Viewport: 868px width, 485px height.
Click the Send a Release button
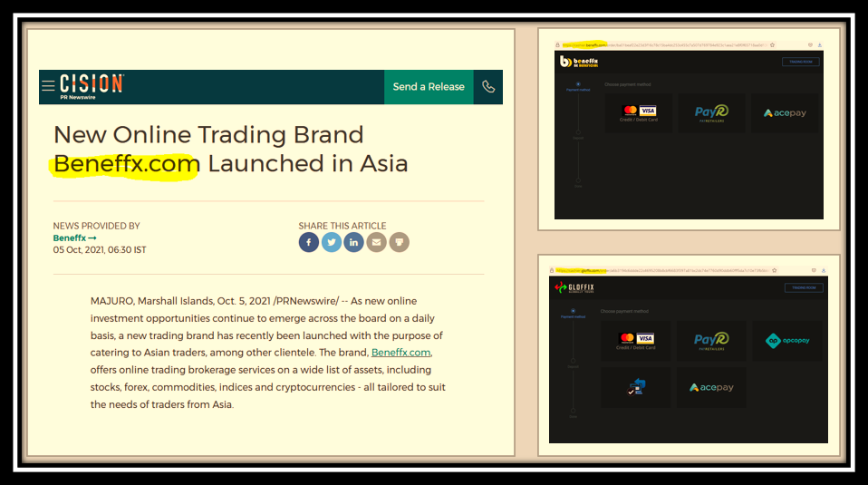coord(429,87)
